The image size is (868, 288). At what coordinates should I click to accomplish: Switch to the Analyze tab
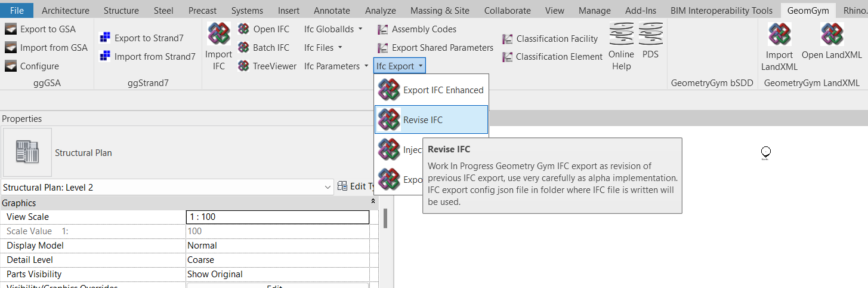coord(380,10)
